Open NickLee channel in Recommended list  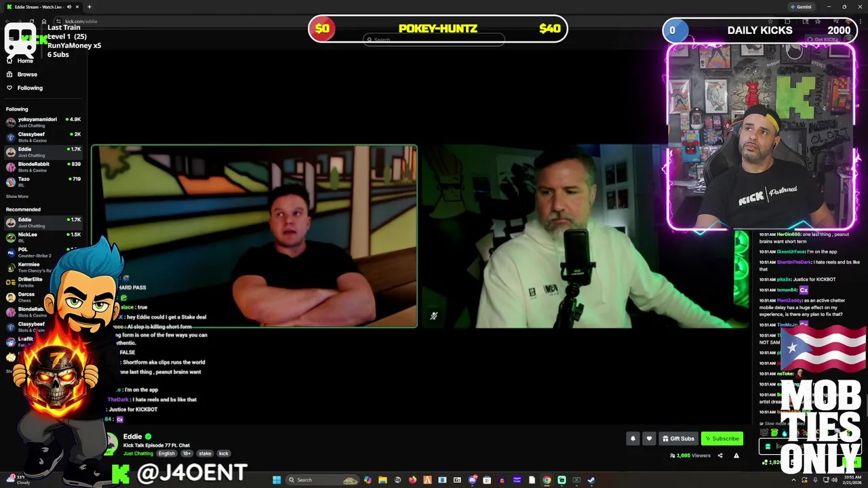[x=43, y=237]
